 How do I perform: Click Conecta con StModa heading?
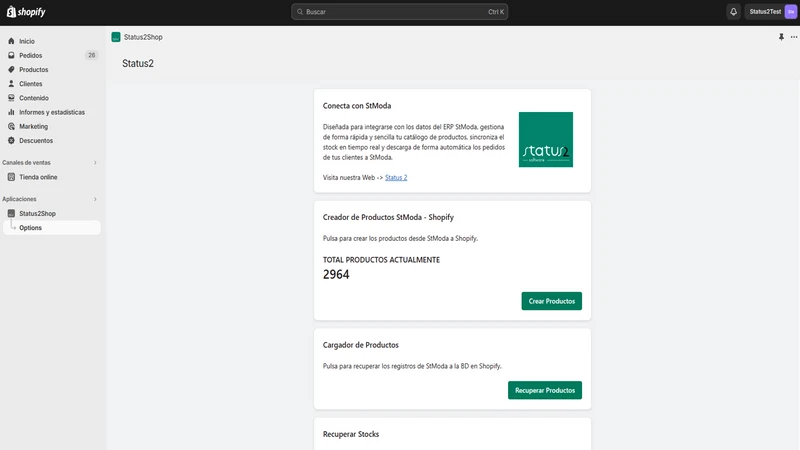tap(357, 106)
